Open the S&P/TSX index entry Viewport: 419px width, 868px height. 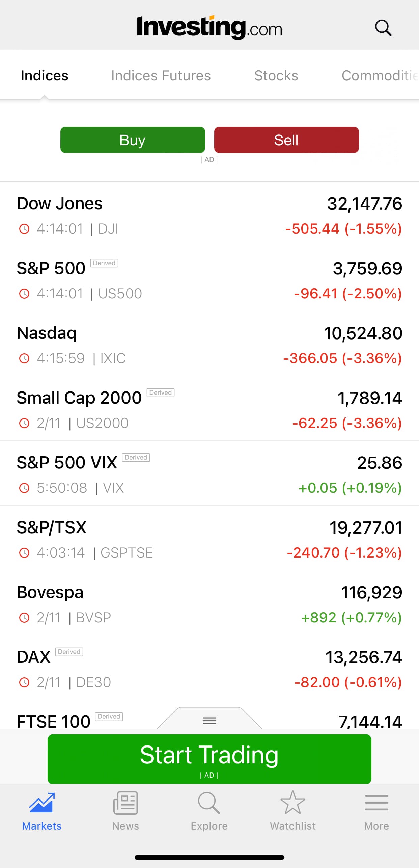pyautogui.click(x=209, y=538)
